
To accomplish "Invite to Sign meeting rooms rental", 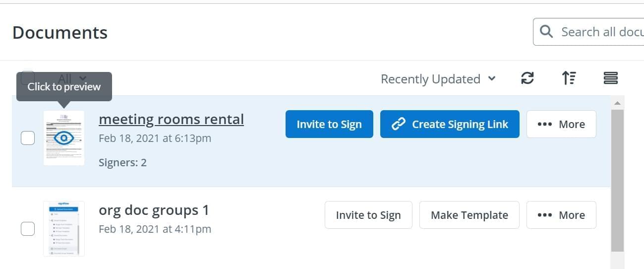I will tap(329, 124).
